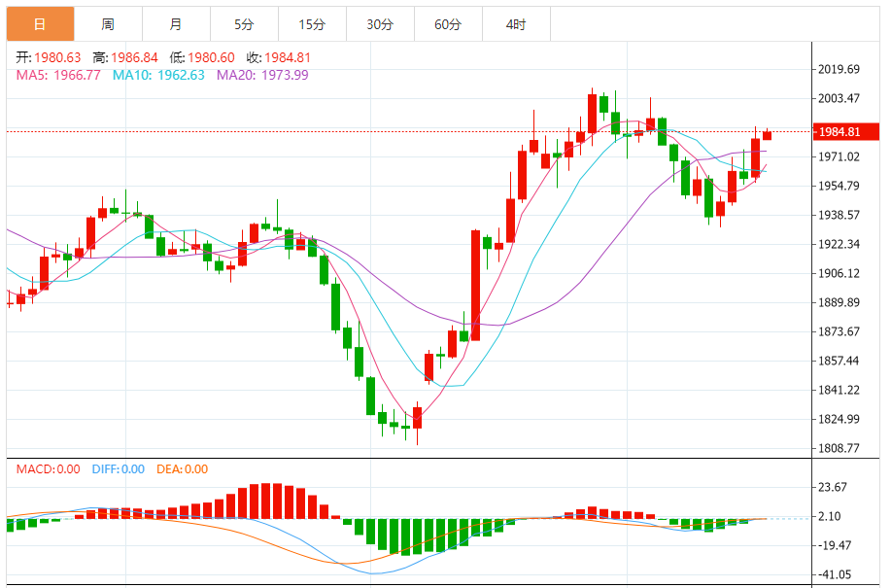Click the 1873.67 price axis label
Viewport: 891px width, 588px height.
pyautogui.click(x=839, y=331)
